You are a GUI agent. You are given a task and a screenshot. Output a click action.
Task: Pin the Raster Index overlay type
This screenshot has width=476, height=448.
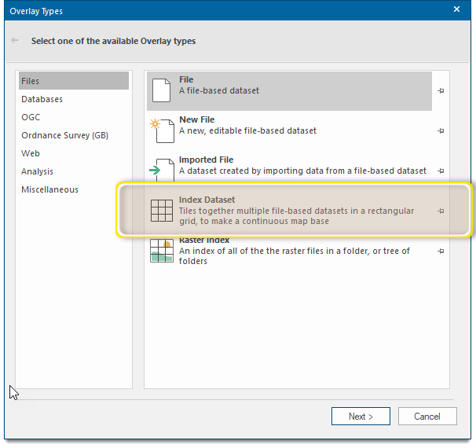click(x=441, y=252)
